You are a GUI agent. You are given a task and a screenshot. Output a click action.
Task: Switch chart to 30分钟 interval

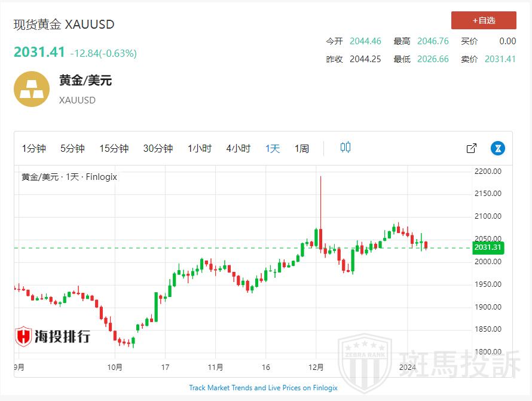click(158, 149)
